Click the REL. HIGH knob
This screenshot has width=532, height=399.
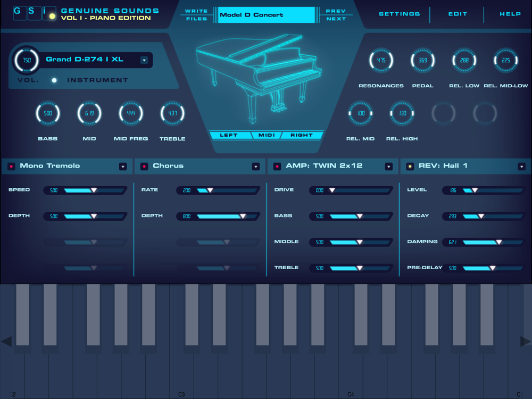402,113
